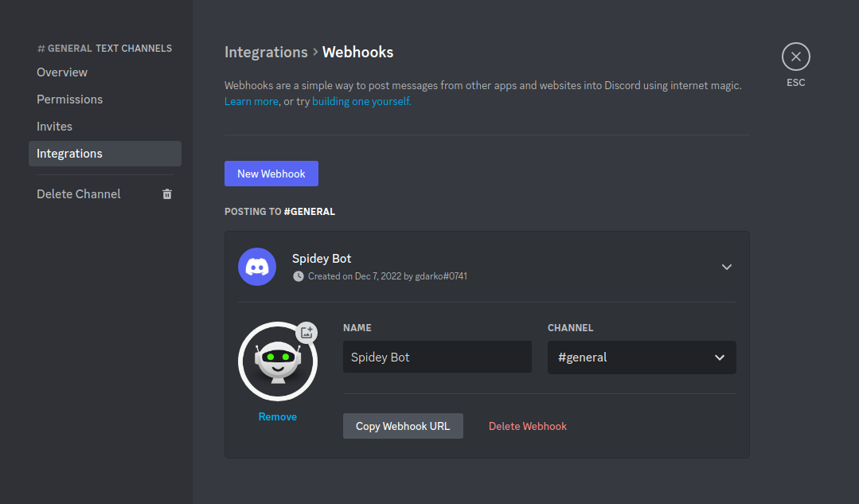Select Invites in the sidebar
This screenshot has height=504, width=859.
[54, 127]
